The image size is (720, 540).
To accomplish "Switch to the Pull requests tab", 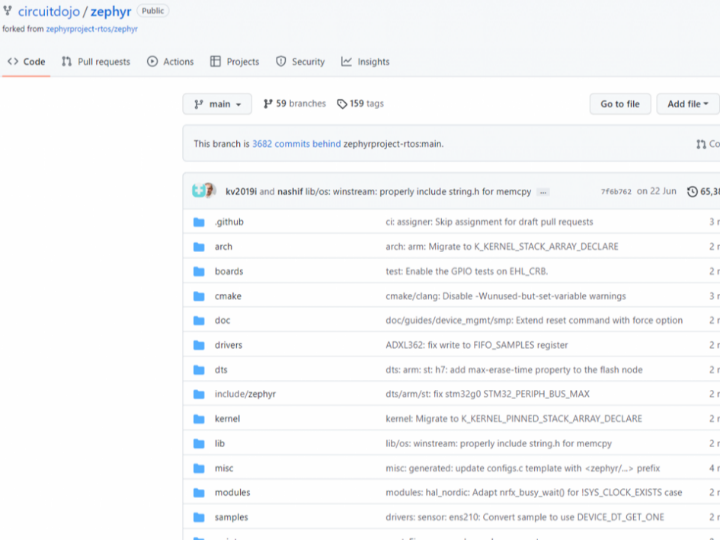I will click(x=96, y=62).
